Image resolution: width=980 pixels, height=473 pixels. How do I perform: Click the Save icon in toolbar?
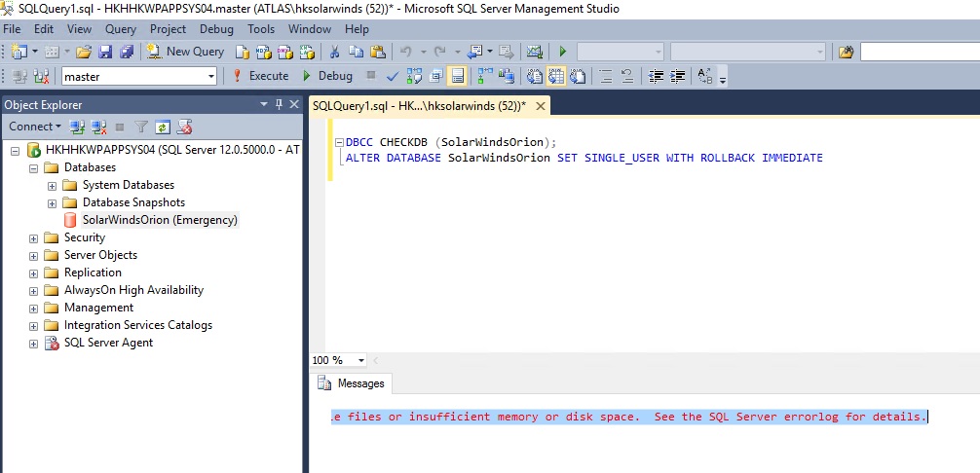point(104,52)
